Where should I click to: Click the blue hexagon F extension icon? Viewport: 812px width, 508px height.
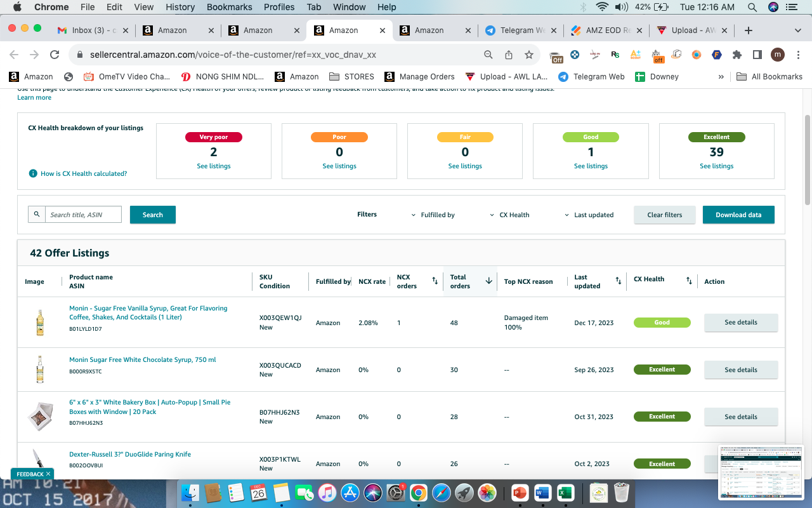click(x=716, y=55)
